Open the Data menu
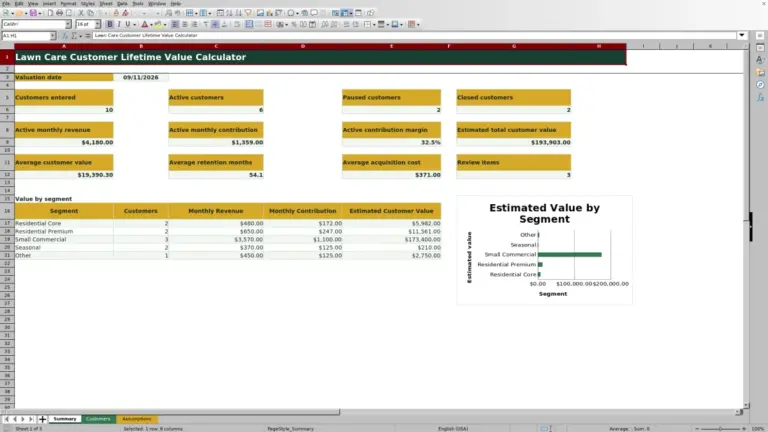The image size is (768, 432). click(x=122, y=3)
